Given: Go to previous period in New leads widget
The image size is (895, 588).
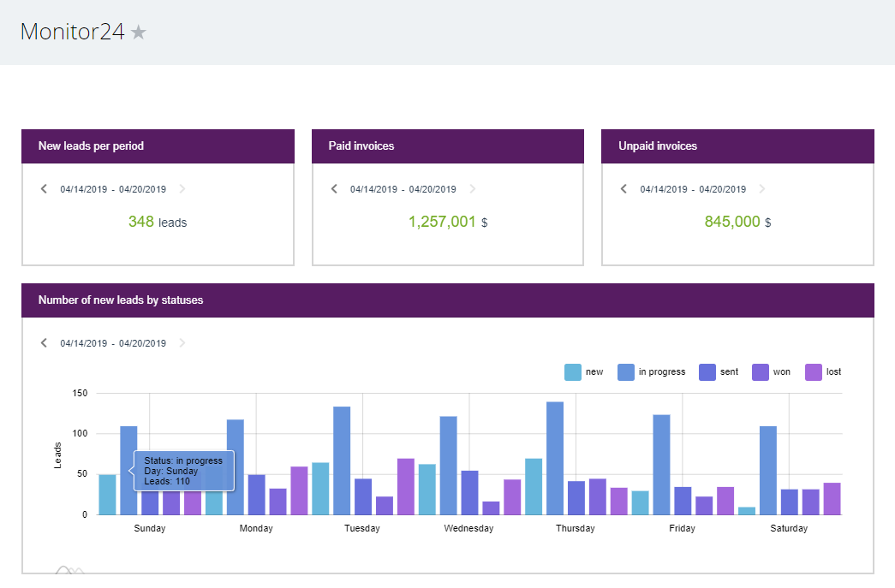Looking at the screenshot, I should pyautogui.click(x=44, y=189).
